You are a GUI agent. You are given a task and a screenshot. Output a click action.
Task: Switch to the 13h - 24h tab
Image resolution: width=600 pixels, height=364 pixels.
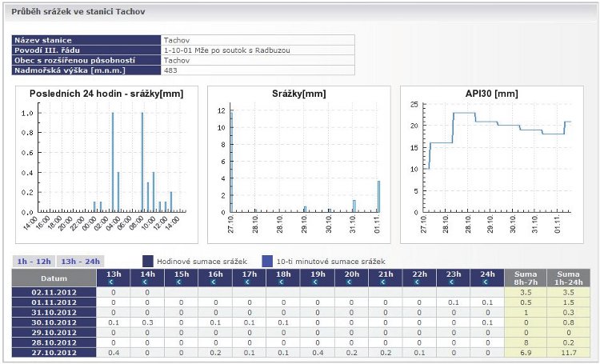point(79,261)
